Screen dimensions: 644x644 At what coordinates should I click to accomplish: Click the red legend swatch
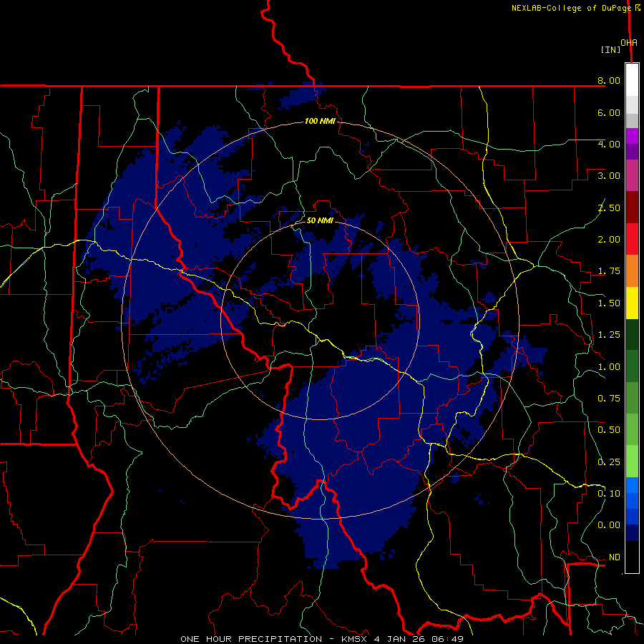pyautogui.click(x=632, y=239)
